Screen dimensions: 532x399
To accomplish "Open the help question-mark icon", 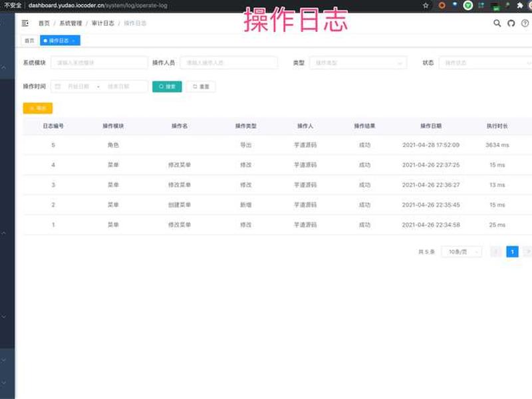I will 525,23.
